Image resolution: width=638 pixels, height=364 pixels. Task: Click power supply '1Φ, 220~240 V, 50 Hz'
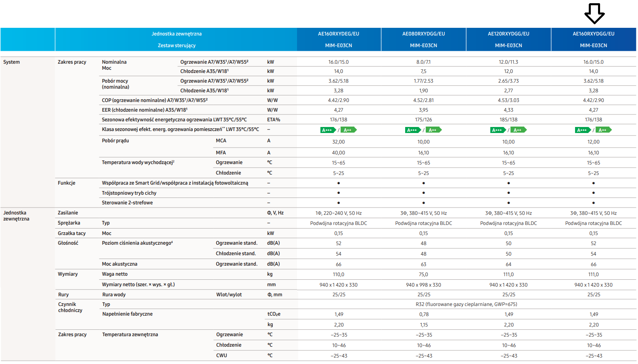[339, 213]
